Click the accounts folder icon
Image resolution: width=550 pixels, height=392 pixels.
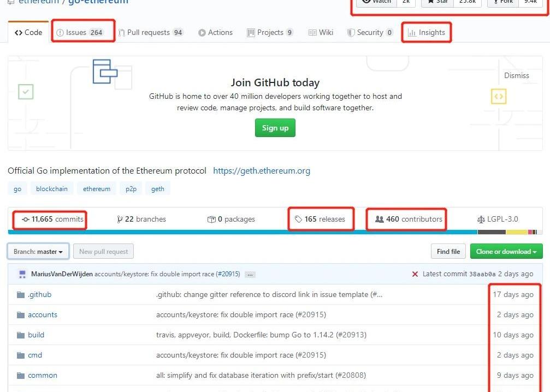21,315
